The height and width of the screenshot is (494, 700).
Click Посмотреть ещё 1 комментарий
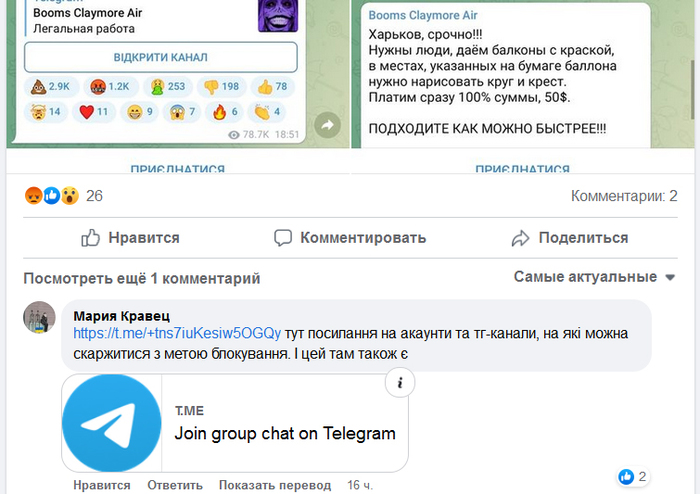point(142,278)
